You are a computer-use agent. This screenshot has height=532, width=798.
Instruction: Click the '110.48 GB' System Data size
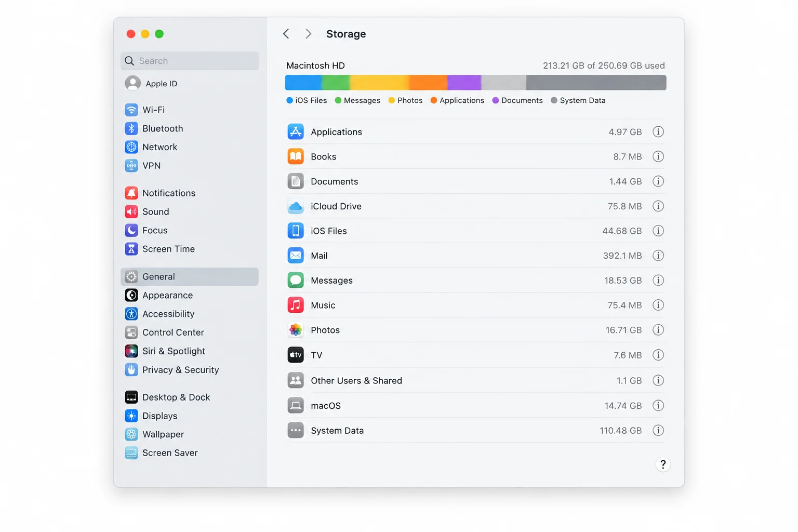point(621,431)
